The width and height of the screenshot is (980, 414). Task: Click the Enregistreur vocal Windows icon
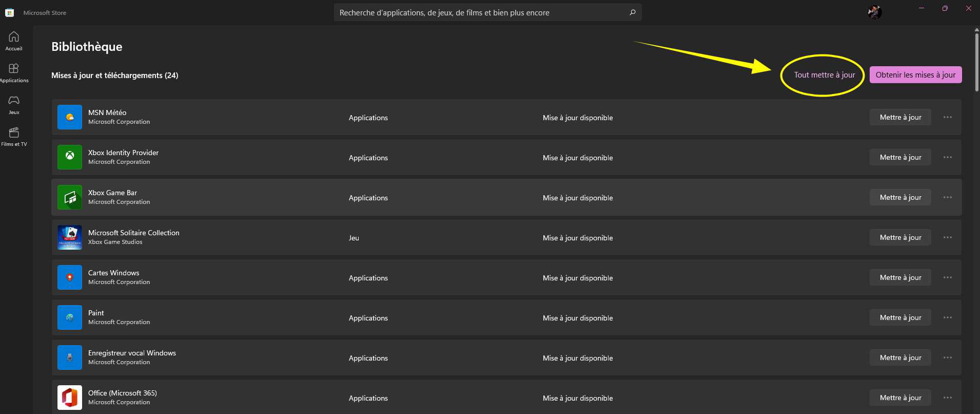pyautogui.click(x=70, y=357)
